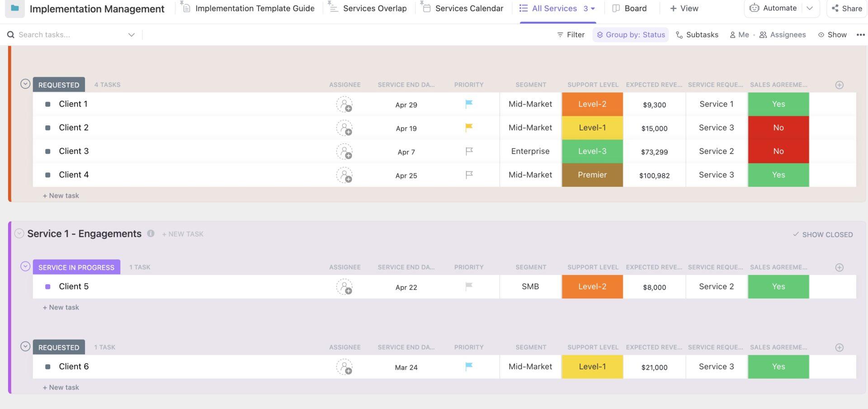This screenshot has height=409, width=868.
Task: Assign a user to Client 1
Action: [x=344, y=105]
